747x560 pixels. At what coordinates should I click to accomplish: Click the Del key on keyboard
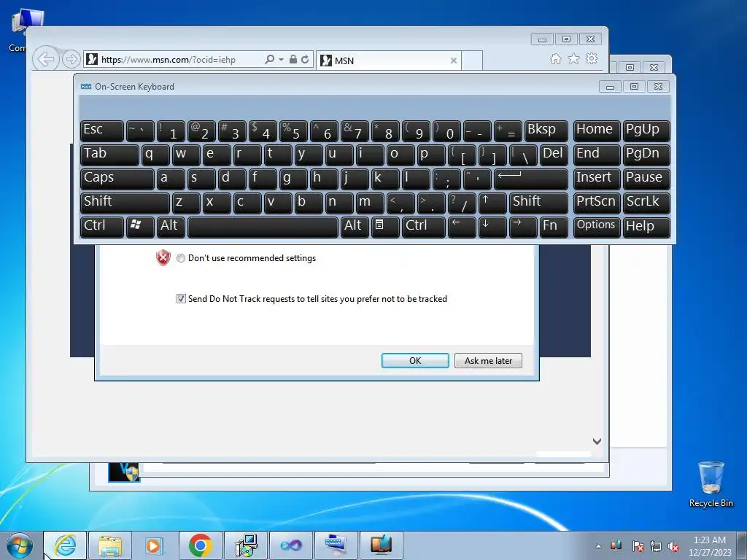pyautogui.click(x=554, y=155)
